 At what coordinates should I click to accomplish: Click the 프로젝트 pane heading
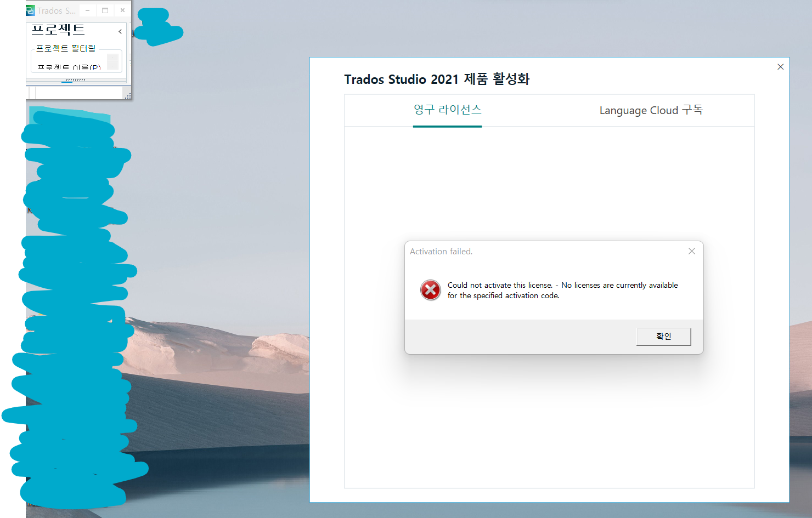pyautogui.click(x=58, y=30)
